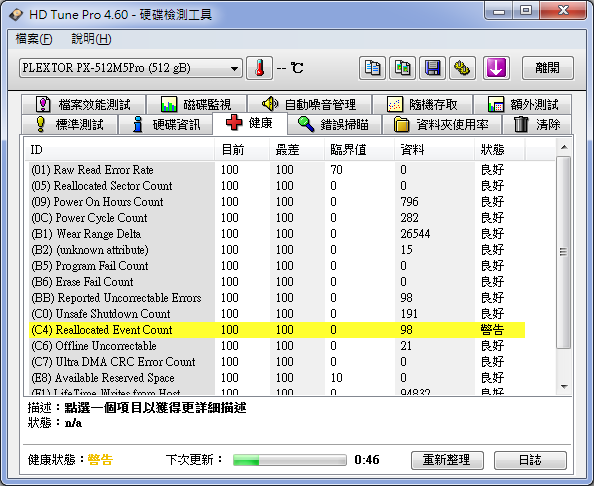Click the next-update progress bar

[290, 460]
